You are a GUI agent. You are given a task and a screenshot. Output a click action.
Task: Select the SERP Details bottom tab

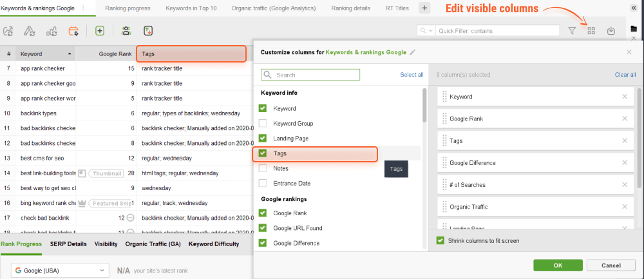click(69, 244)
